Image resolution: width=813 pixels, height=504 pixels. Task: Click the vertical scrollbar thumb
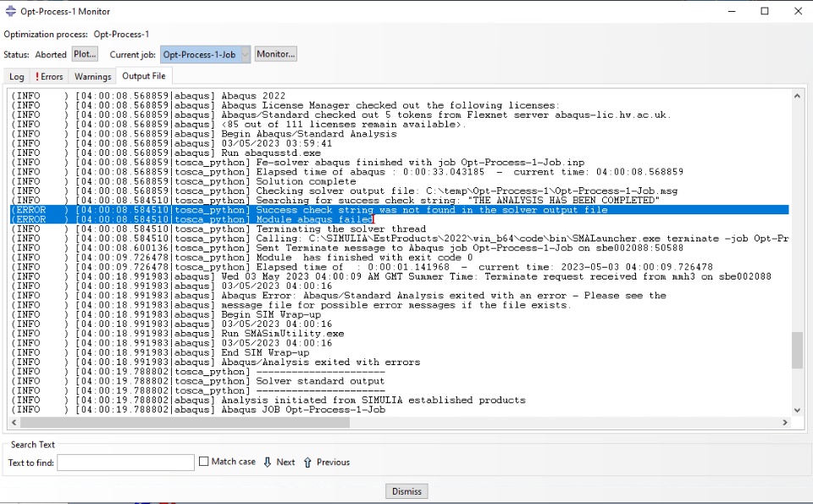[x=797, y=350]
